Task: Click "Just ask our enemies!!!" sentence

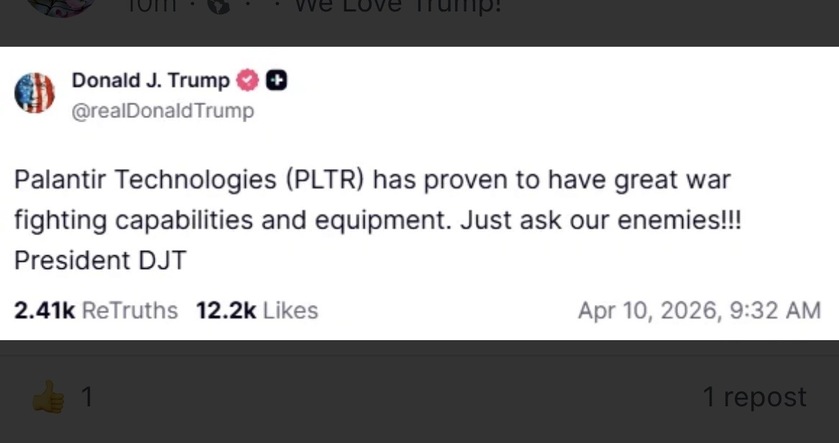Action: [601, 221]
